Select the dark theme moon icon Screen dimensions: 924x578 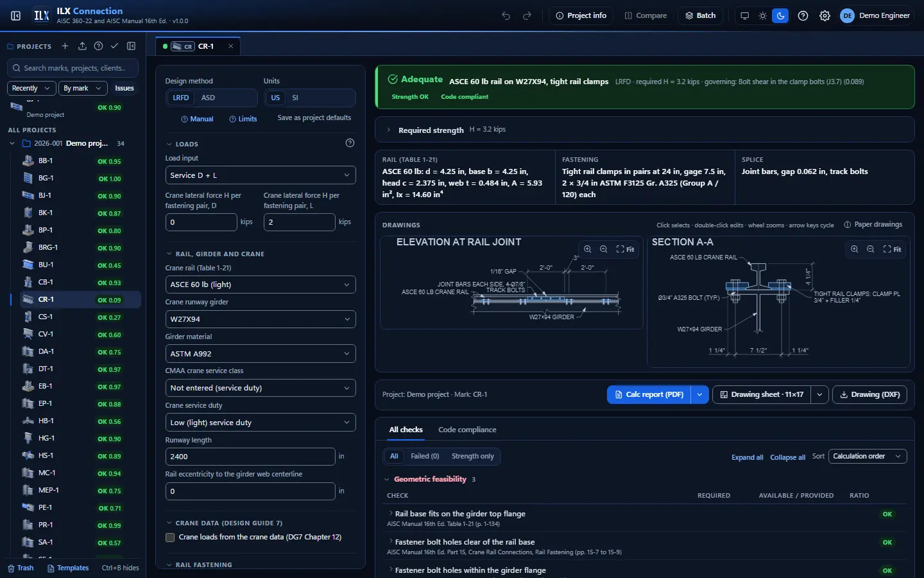pyautogui.click(x=780, y=15)
